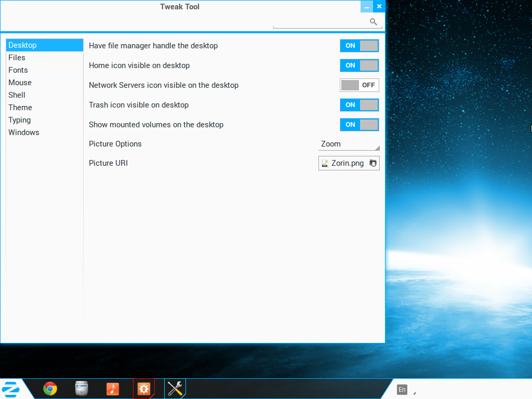
Task: Select the Desktop category
Action: tap(45, 45)
